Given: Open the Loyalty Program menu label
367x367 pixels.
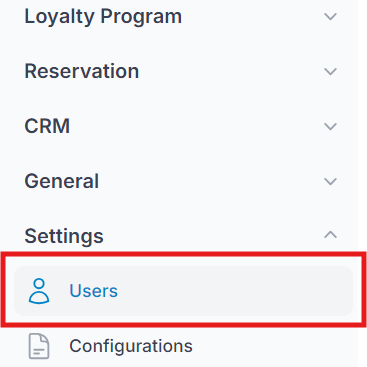Looking at the screenshot, I should point(103,17).
